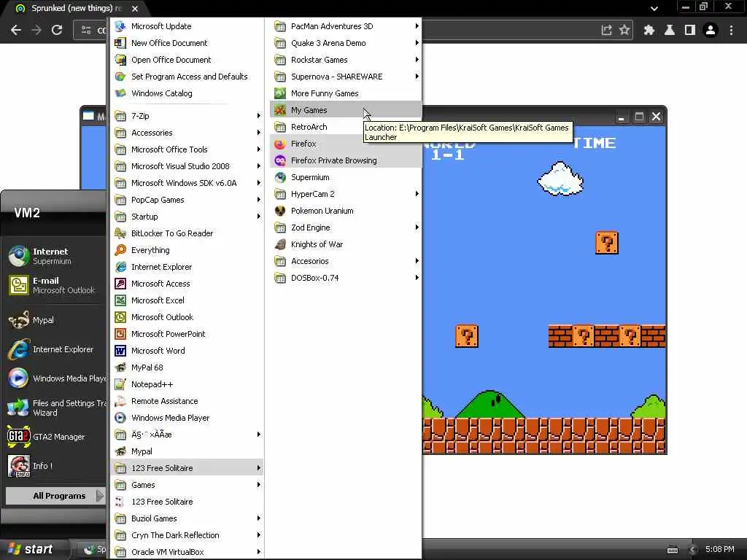Click the Info ! Mario icon

click(x=18, y=466)
